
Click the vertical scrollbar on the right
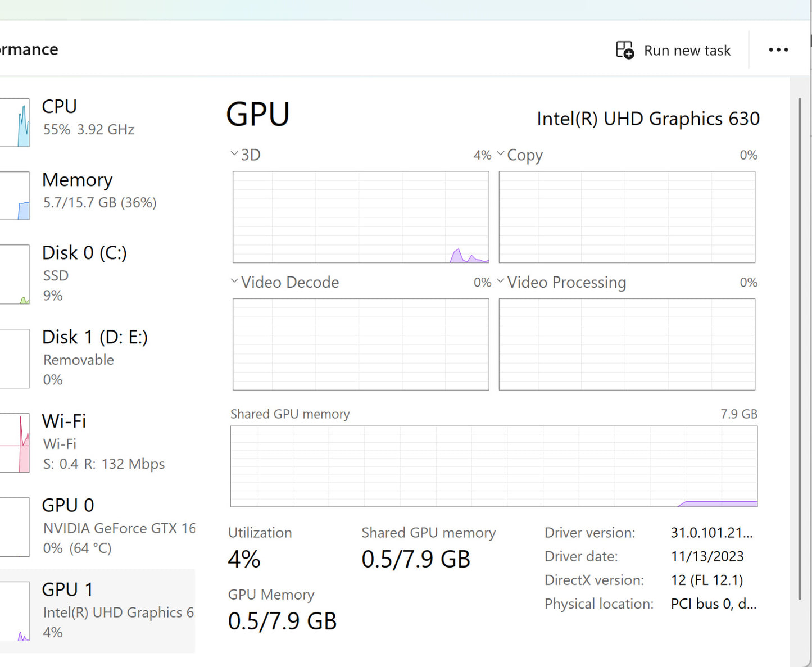(x=800, y=348)
